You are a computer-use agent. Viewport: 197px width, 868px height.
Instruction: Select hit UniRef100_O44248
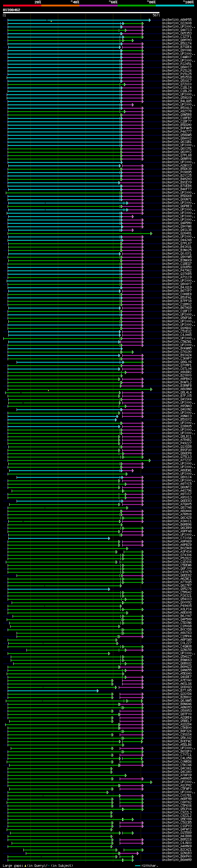(x=177, y=240)
